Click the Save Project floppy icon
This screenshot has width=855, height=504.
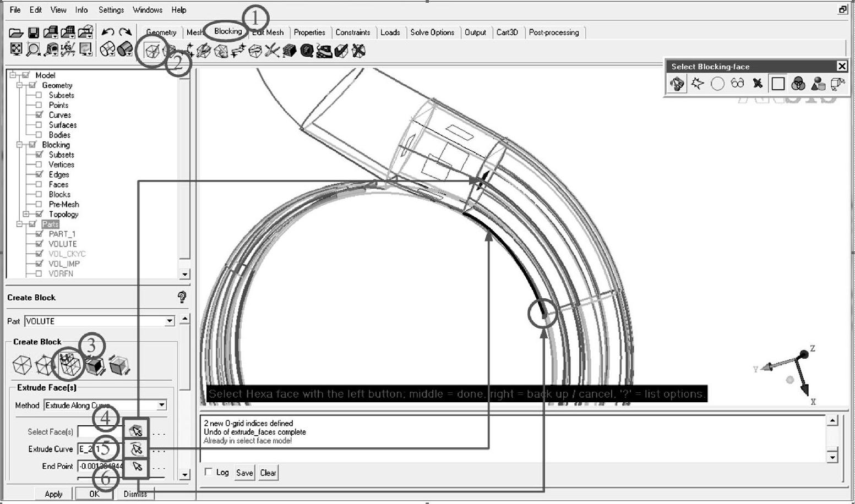click(x=33, y=33)
